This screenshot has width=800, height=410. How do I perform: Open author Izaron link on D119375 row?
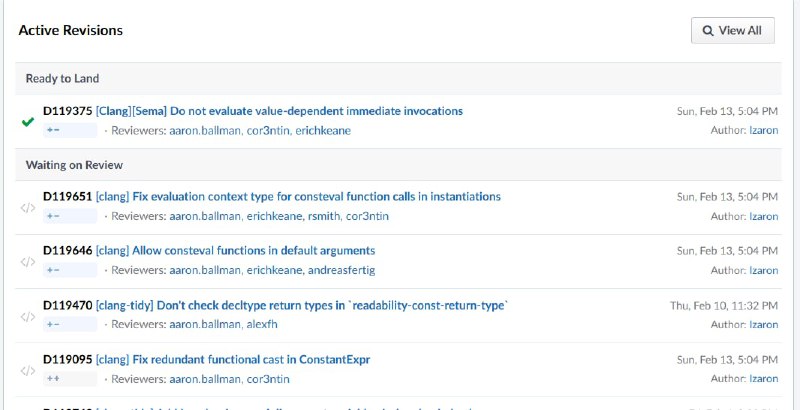coord(763,131)
